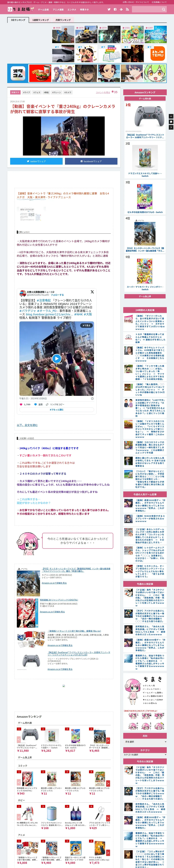Open the 月を選択 month dropdown

(145, 742)
